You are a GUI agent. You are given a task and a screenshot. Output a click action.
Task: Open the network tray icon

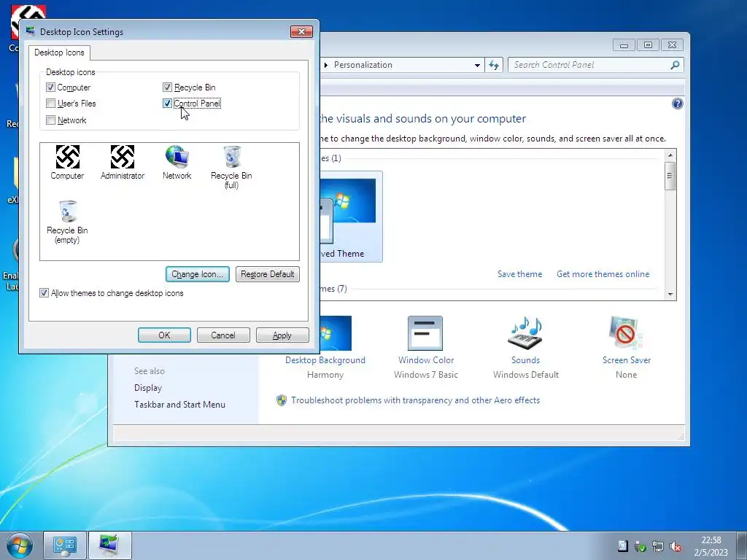[658, 547]
